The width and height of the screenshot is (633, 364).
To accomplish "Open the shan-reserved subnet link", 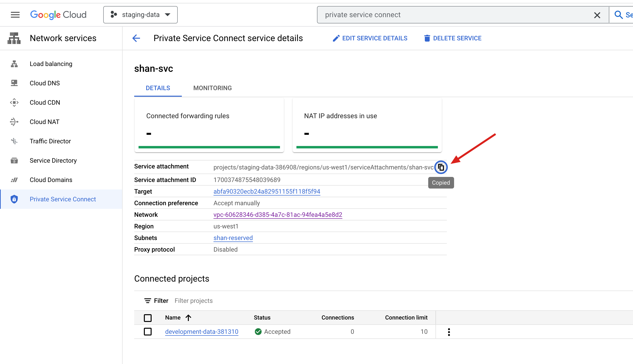I will pos(233,238).
